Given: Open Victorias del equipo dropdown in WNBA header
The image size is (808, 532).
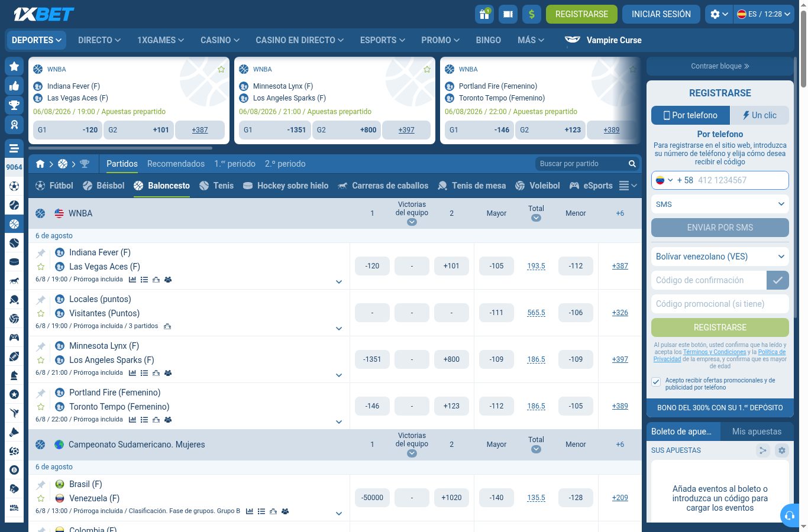Looking at the screenshot, I should [412, 222].
